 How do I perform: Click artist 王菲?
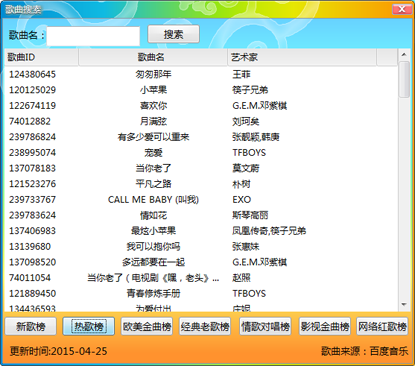(241, 74)
